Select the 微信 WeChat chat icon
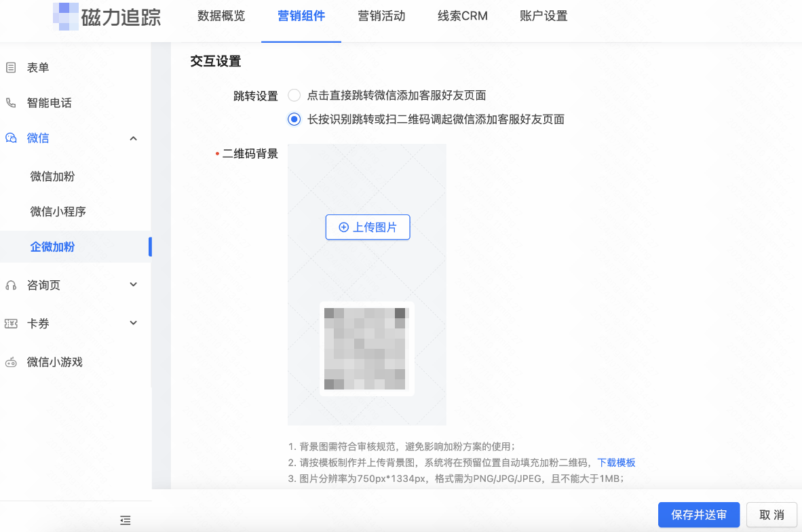The height and width of the screenshot is (532, 802). tap(10, 138)
